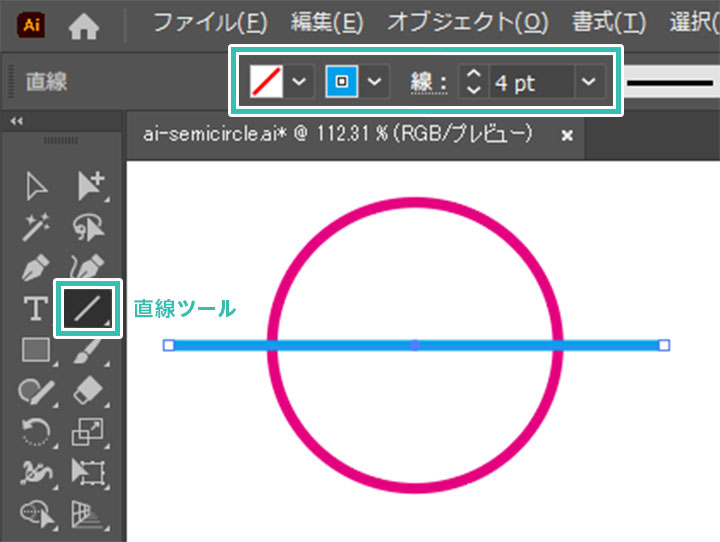The width and height of the screenshot is (720, 542).
Task: Click the blue stroke color swatch
Action: click(x=342, y=82)
